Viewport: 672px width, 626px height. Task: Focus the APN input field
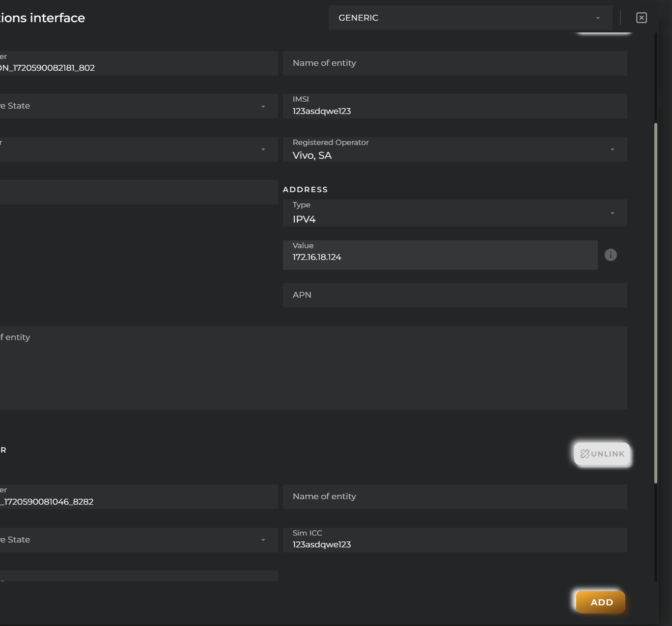[455, 295]
